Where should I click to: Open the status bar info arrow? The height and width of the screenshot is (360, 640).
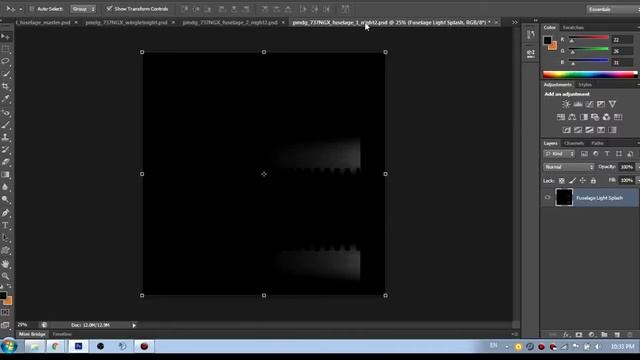pyautogui.click(x=134, y=325)
